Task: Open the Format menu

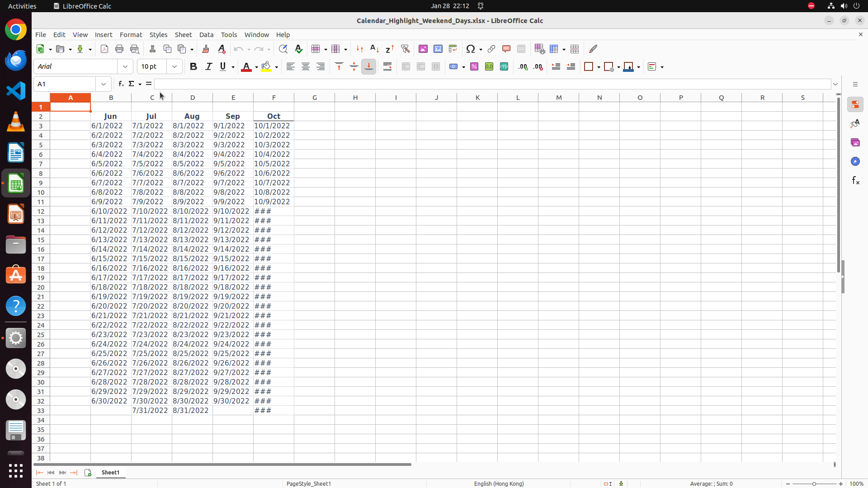Action: click(131, 35)
